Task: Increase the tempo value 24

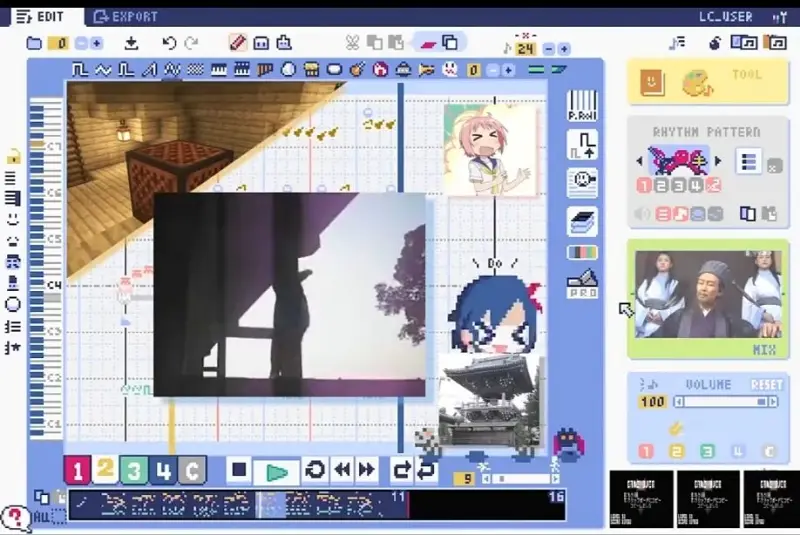Action: pyautogui.click(x=564, y=49)
